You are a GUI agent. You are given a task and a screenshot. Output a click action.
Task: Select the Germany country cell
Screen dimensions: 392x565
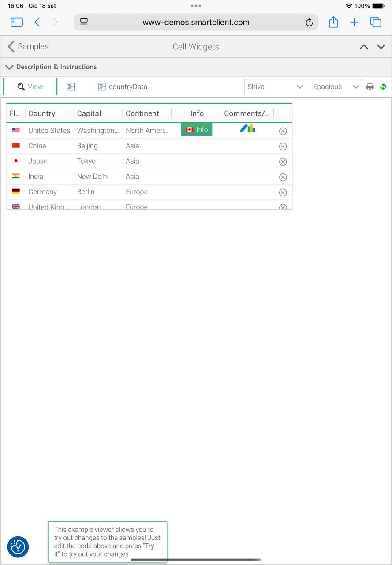click(49, 192)
